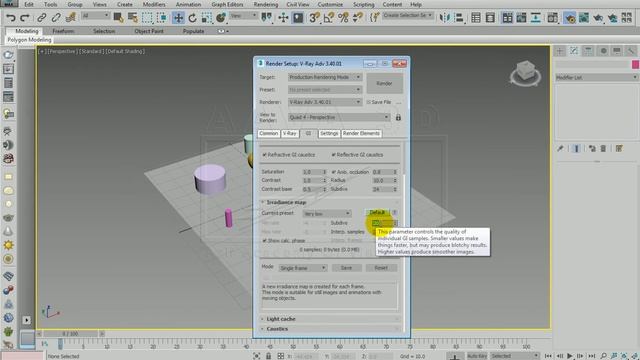Click the Unlink Selection icon
Viewport: 640px width, 360px height.
56,18
